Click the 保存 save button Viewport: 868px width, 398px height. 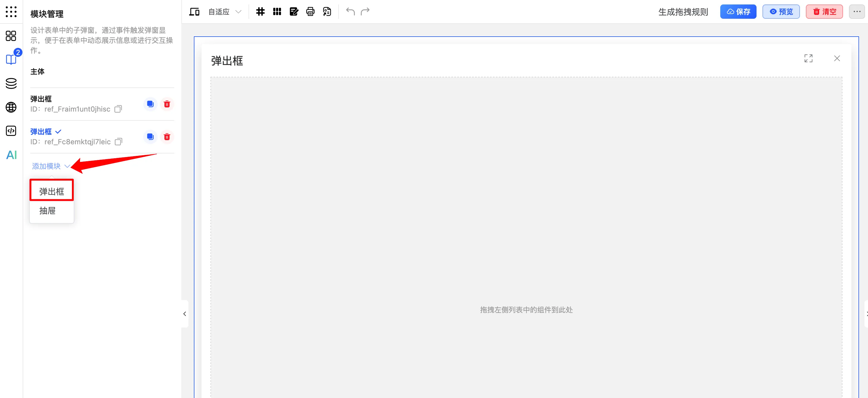pos(738,12)
